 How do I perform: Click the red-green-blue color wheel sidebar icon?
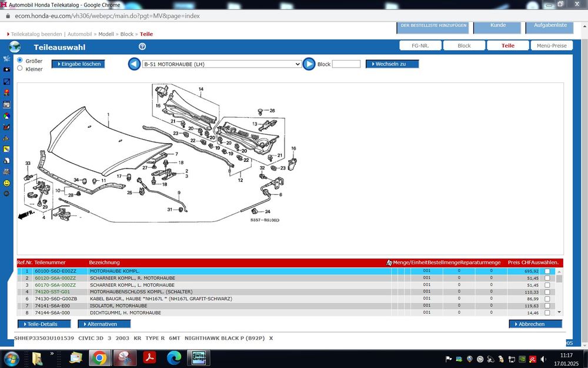pos(6,116)
